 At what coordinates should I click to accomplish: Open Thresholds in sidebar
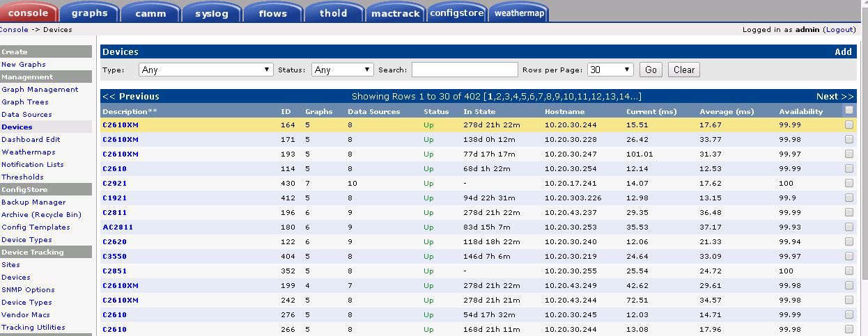(x=22, y=177)
